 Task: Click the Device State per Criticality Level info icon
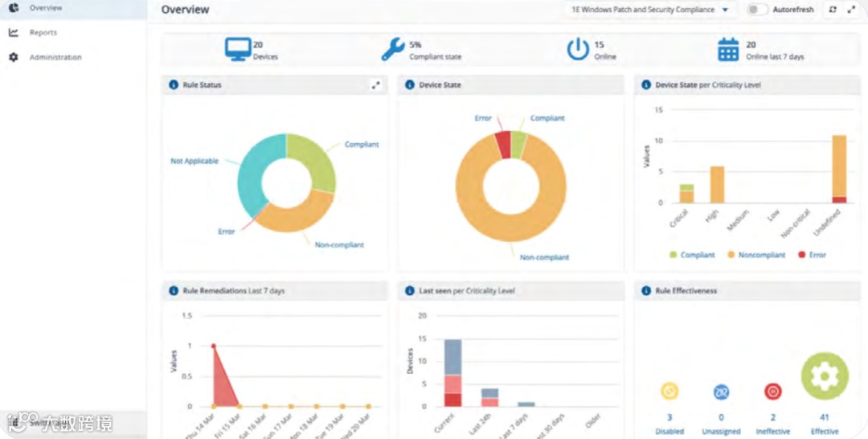[646, 84]
